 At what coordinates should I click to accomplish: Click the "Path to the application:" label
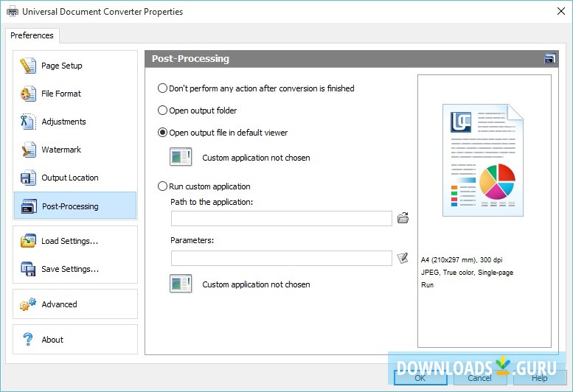tap(212, 202)
